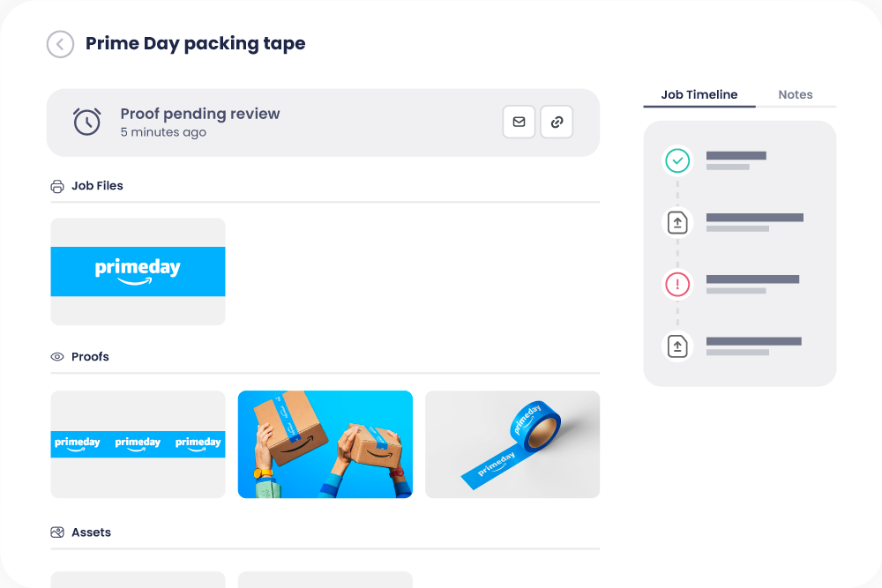Click the first asset thumbnail under Assets
Viewport: 882px width, 588px height.
[138, 582]
